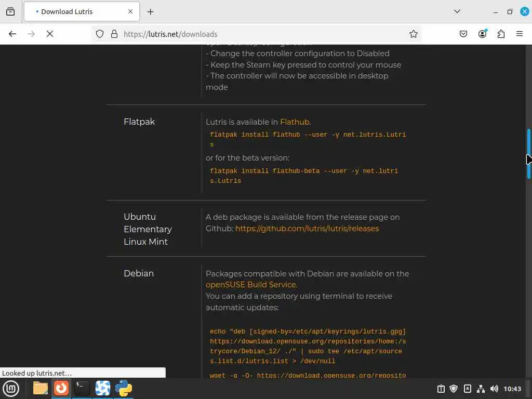The image size is (532, 399).
Task: Visit the openSUSE Build Service link
Action: 251,285
